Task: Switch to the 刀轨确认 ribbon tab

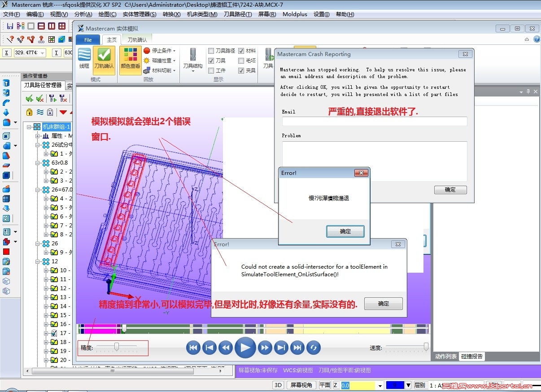Action: pos(137,40)
